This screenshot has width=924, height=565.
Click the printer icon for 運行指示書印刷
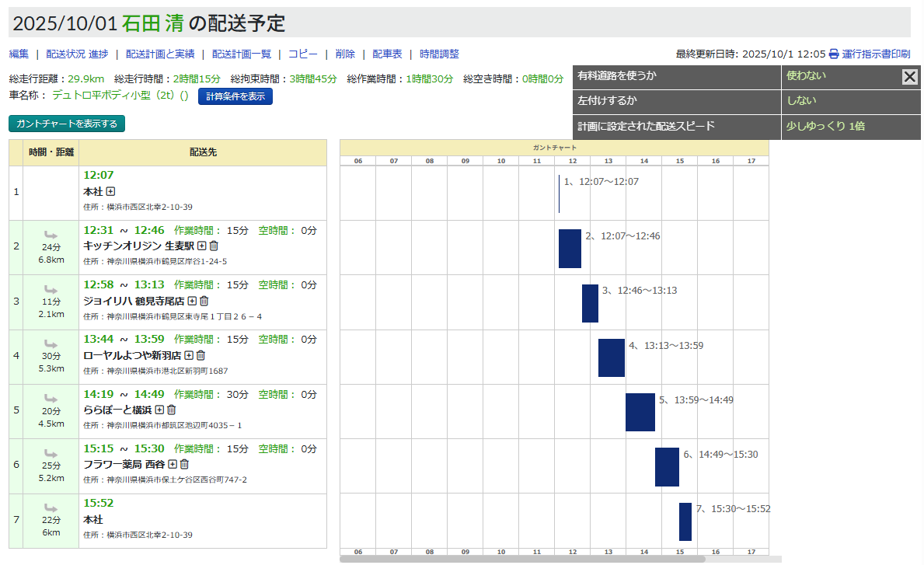click(x=833, y=54)
